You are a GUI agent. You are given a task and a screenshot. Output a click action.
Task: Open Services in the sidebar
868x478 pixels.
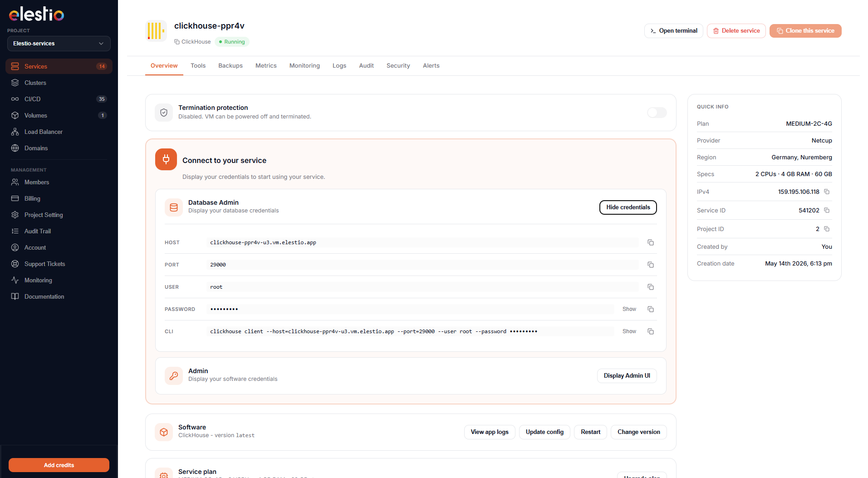tap(59, 66)
